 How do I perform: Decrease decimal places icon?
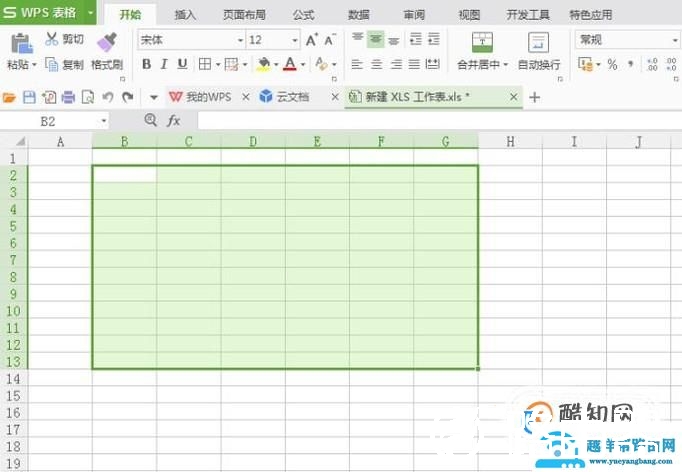[x=671, y=64]
